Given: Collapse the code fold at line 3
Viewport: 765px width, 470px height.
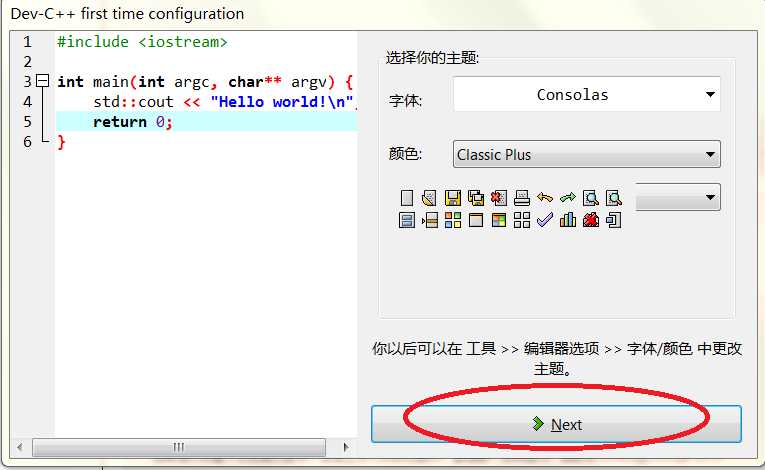Looking at the screenshot, I should point(43,81).
